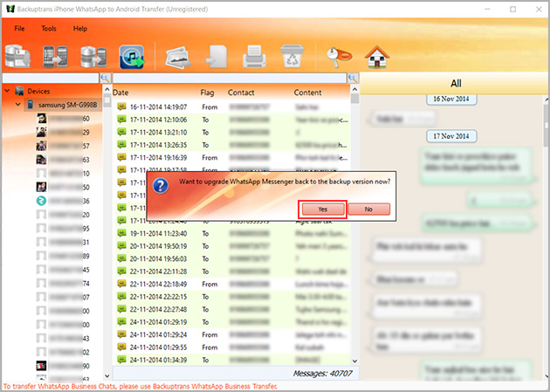
Task: Open the Help menu
Action: (x=80, y=29)
